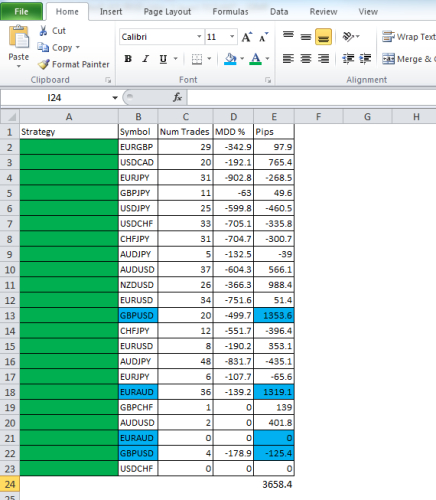The image size is (436, 500).
Task: Open the Calibri font name dropdown
Action: point(199,36)
